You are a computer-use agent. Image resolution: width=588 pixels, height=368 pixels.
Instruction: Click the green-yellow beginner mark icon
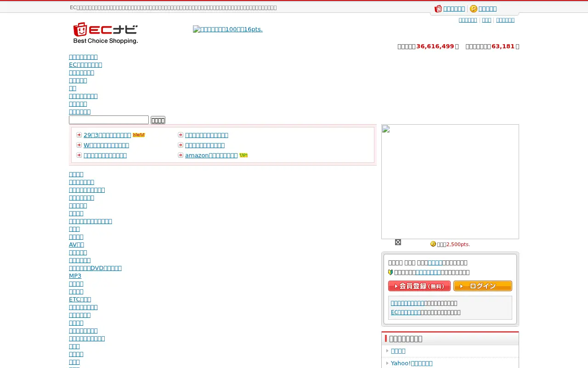390,272
